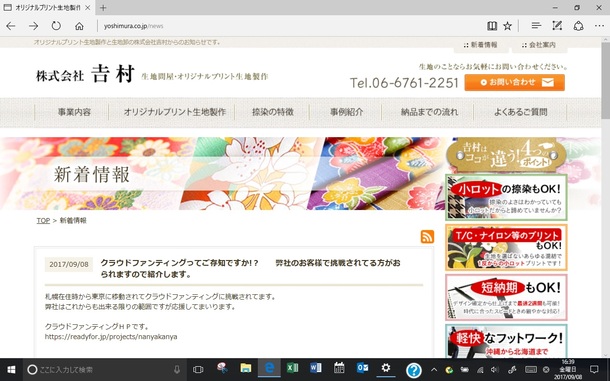Open Settings gear taskbar icon
The image size is (610, 381).
coord(386,368)
